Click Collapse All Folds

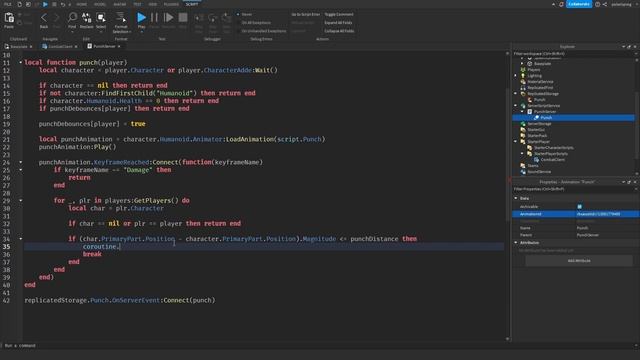339,31
